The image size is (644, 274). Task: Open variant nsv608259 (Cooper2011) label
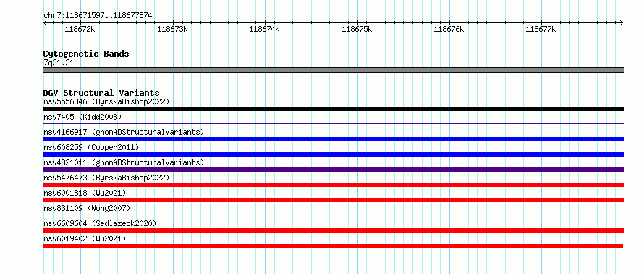(x=91, y=147)
